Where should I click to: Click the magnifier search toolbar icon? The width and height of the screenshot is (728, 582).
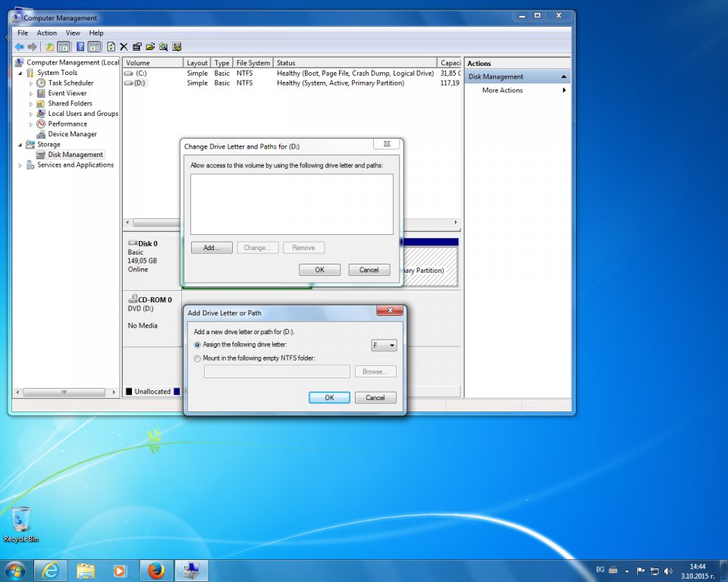163,47
